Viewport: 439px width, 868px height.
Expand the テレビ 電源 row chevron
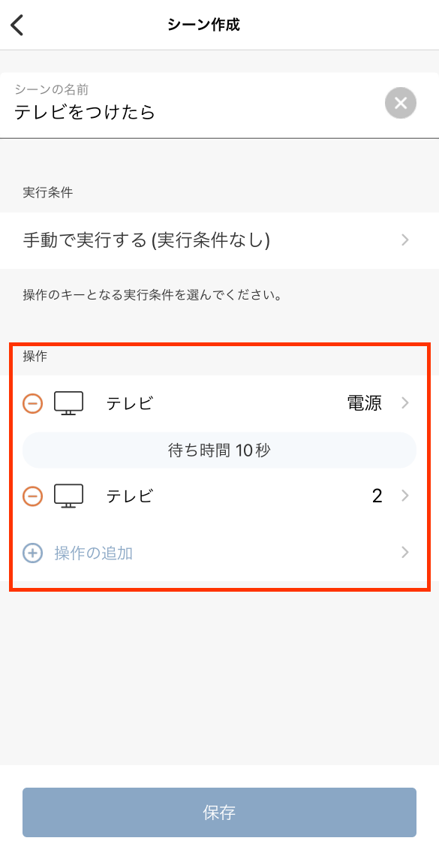click(405, 403)
